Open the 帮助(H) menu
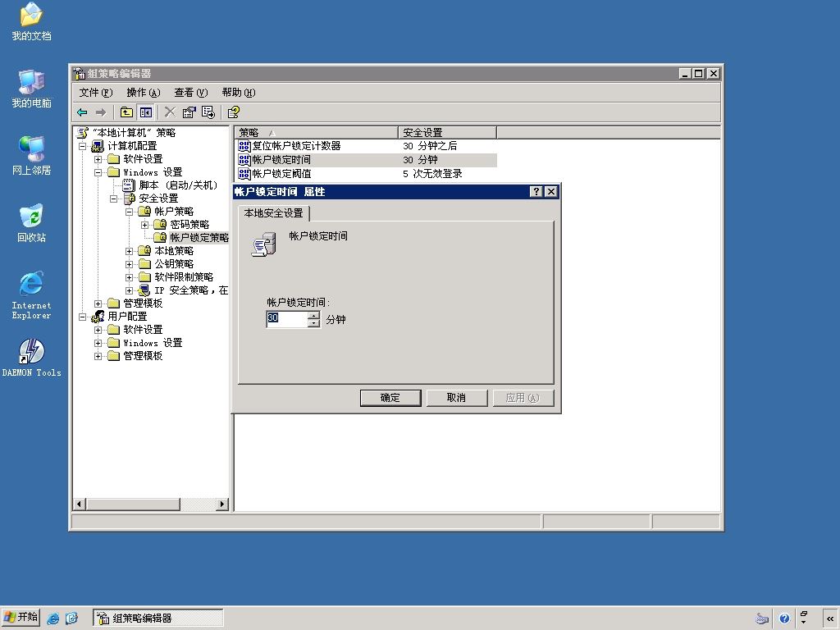Image resolution: width=840 pixels, height=630 pixels. point(239,93)
